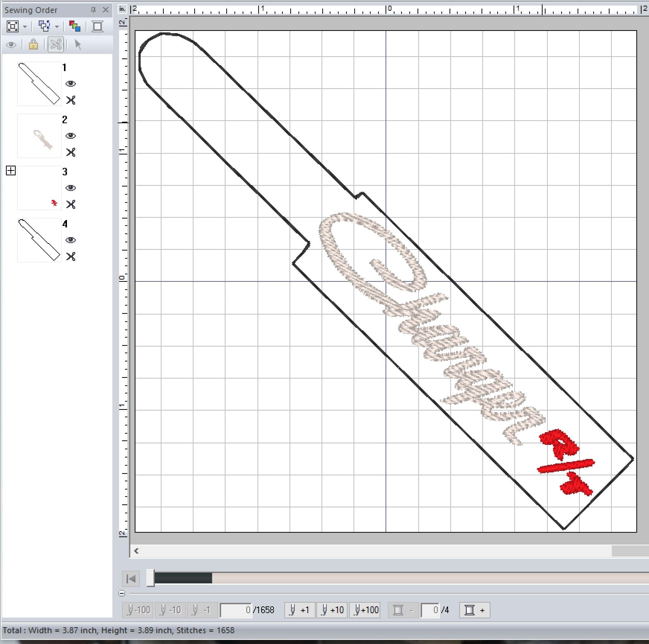Select frame 1 thumbnail
The width and height of the screenshot is (649, 644).
click(x=39, y=84)
